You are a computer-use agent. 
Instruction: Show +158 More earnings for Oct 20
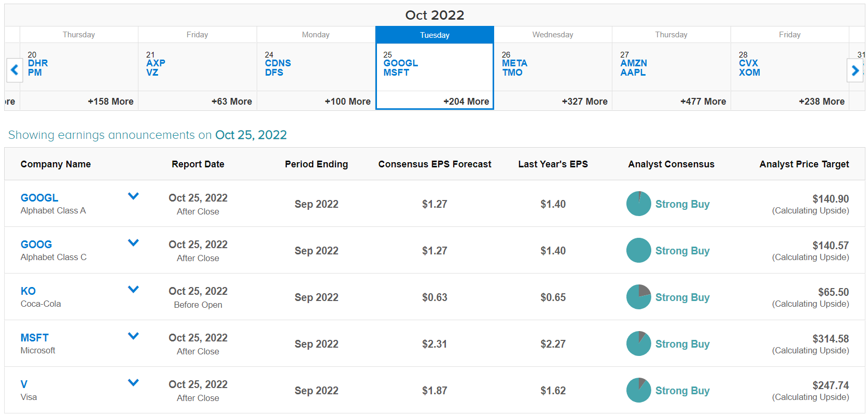point(110,102)
